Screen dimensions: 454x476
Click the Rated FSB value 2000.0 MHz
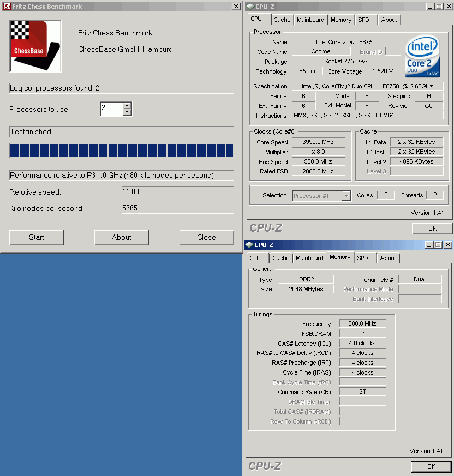(319, 171)
